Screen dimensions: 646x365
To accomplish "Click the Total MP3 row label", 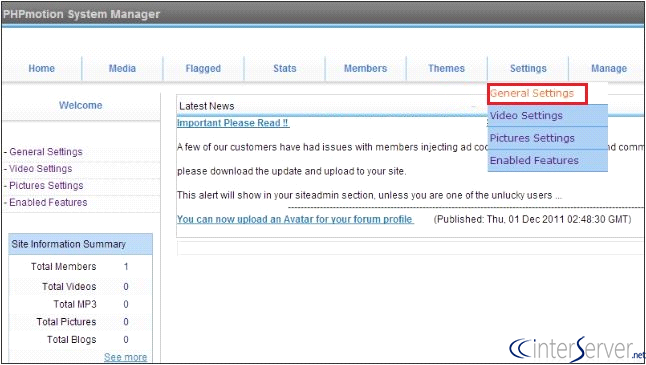I will (75, 304).
